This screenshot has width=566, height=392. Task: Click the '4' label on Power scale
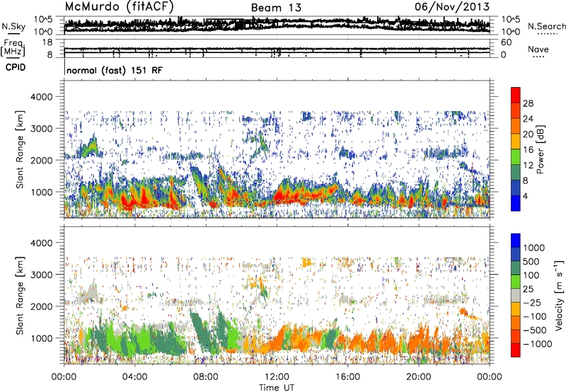526,196
